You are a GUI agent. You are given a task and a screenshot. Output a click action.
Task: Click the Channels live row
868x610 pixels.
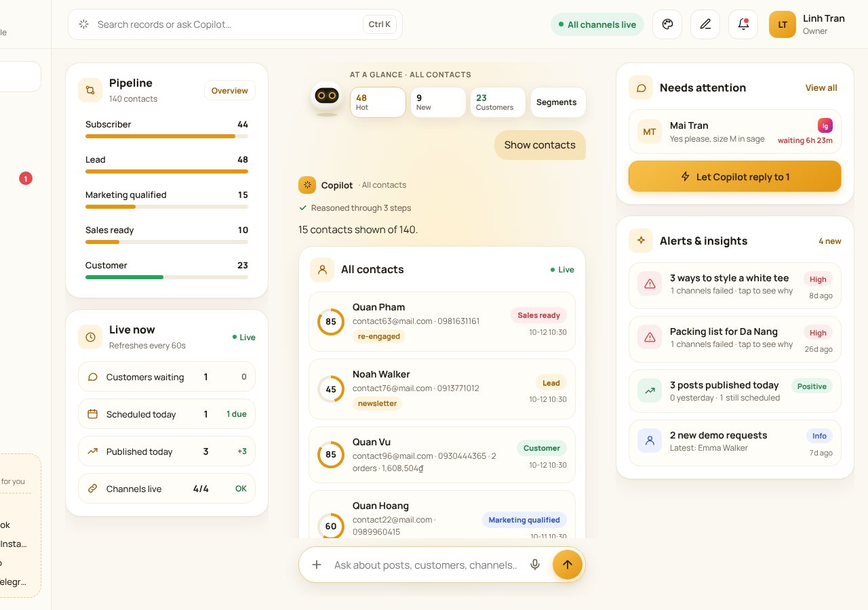(x=167, y=489)
